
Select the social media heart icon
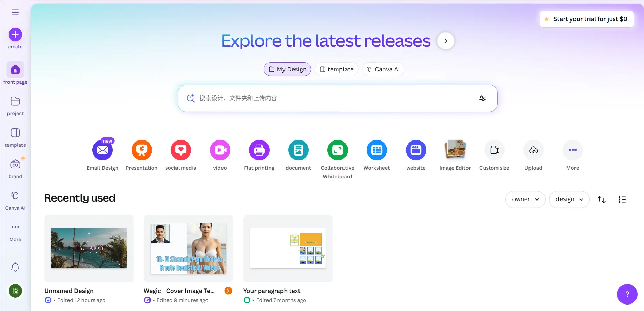(x=181, y=150)
